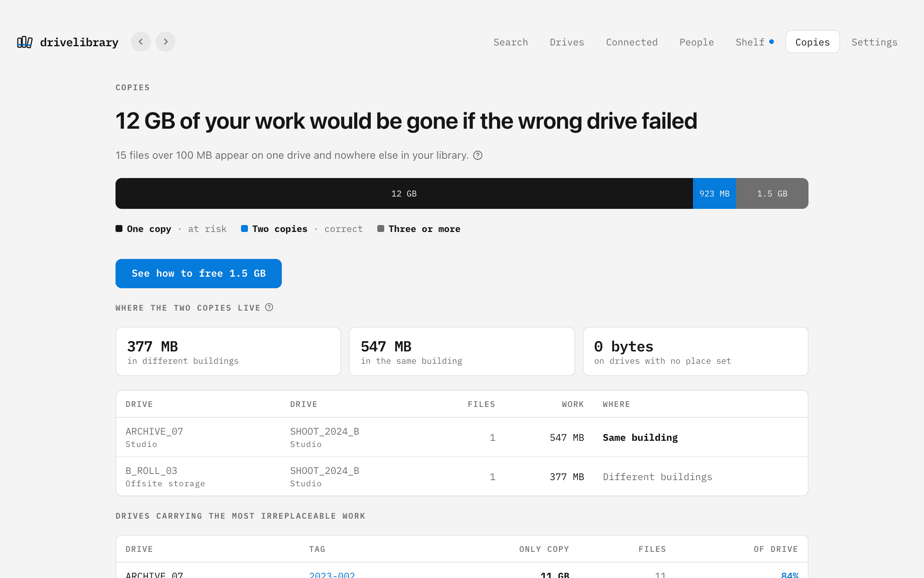Click the WORK column header
The image size is (924, 578).
(573, 404)
